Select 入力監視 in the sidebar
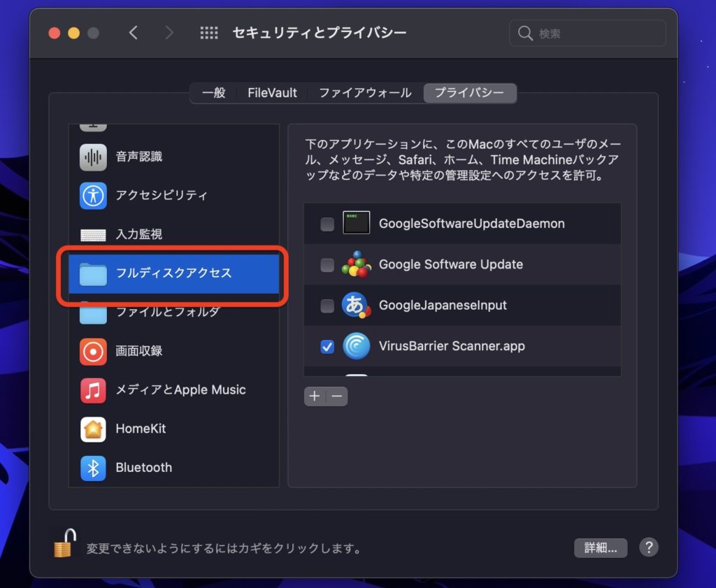Image resolution: width=716 pixels, height=588 pixels. click(x=173, y=235)
